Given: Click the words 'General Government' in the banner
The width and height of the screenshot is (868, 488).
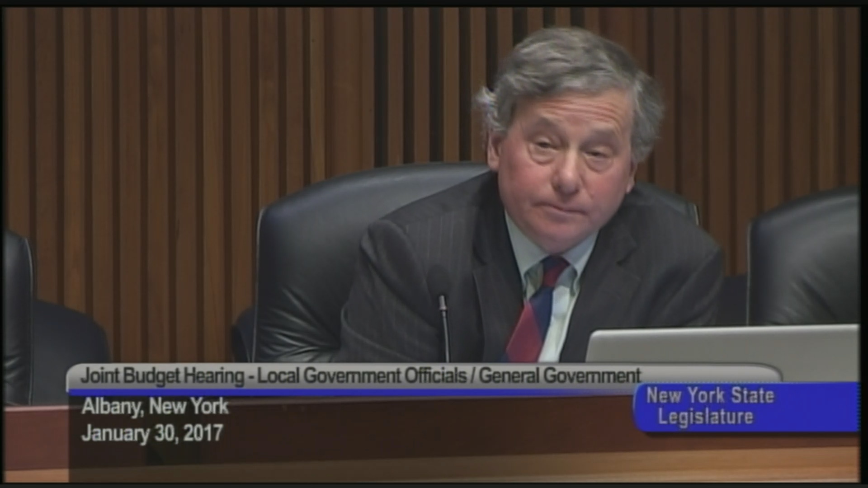Looking at the screenshot, I should (560, 375).
